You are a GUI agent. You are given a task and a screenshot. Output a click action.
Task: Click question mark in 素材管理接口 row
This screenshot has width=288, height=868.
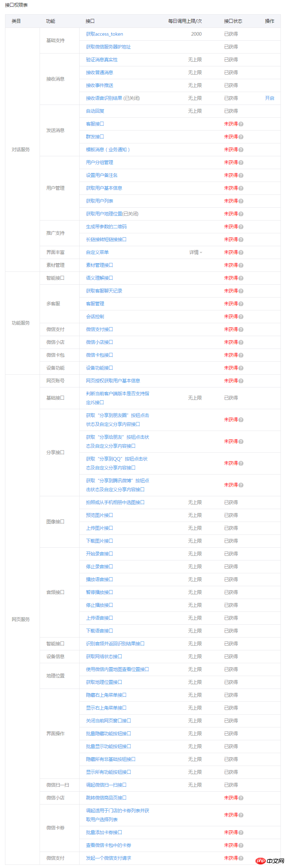(241, 265)
